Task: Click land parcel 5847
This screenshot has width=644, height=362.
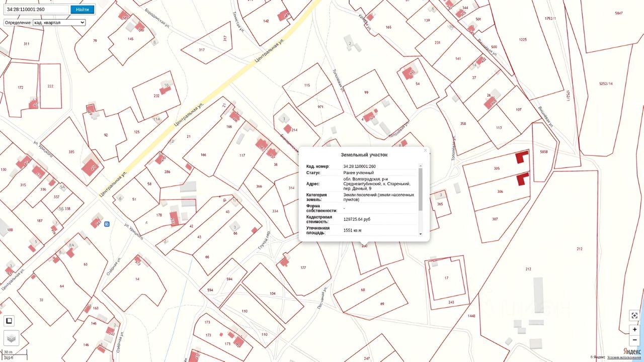Action: click(x=618, y=13)
